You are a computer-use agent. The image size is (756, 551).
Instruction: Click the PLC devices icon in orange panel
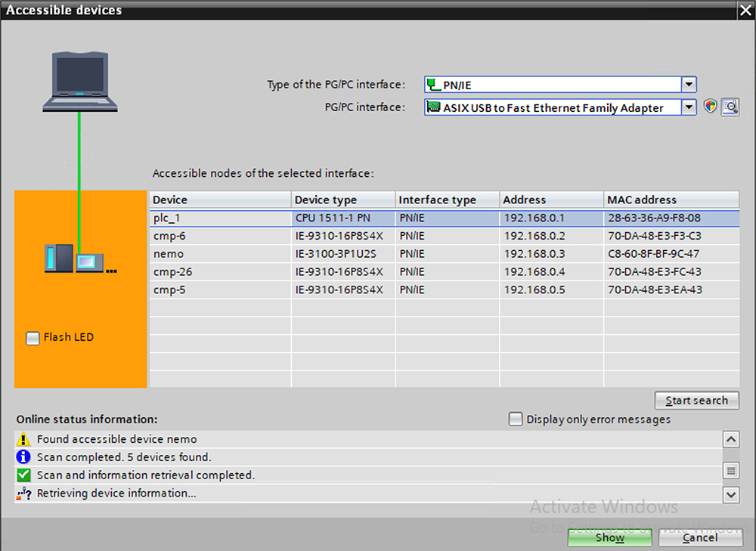coord(81,258)
